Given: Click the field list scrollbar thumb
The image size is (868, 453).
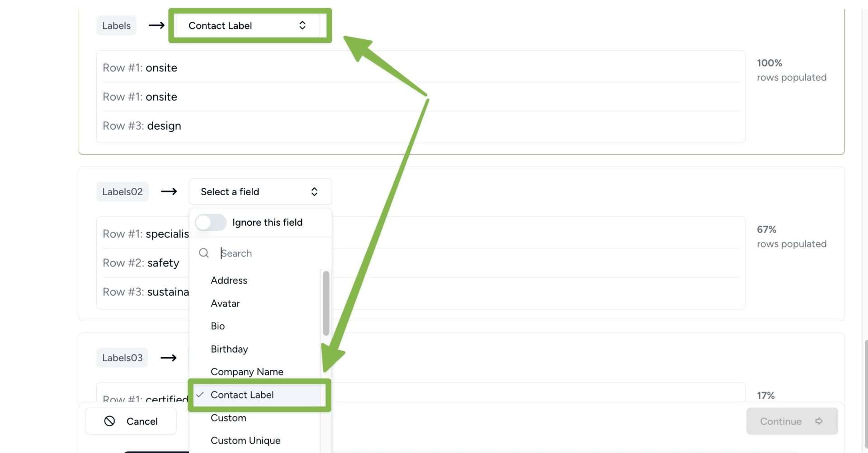Looking at the screenshot, I should pyautogui.click(x=326, y=303).
